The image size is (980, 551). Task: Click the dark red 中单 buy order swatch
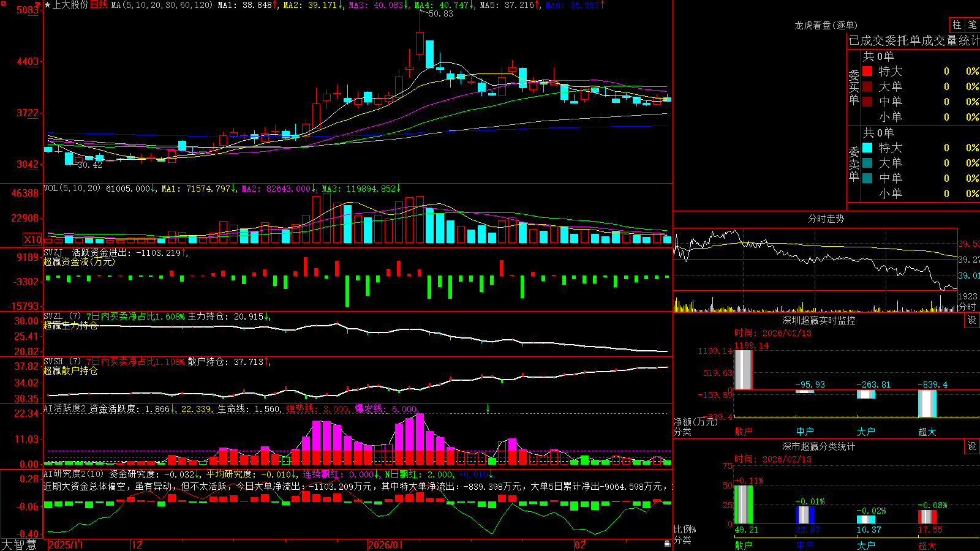[x=867, y=102]
